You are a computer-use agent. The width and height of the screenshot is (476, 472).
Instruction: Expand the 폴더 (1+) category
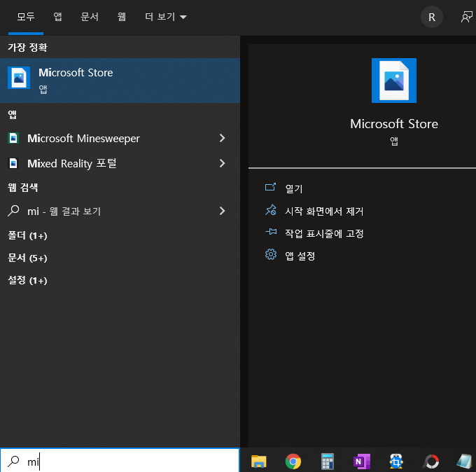pos(27,235)
